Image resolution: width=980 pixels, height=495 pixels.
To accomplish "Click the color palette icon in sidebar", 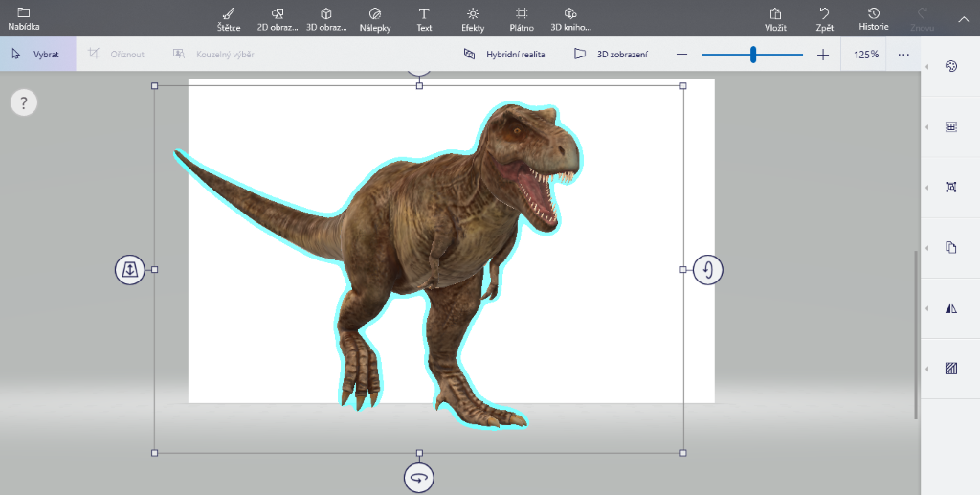I will (x=950, y=67).
